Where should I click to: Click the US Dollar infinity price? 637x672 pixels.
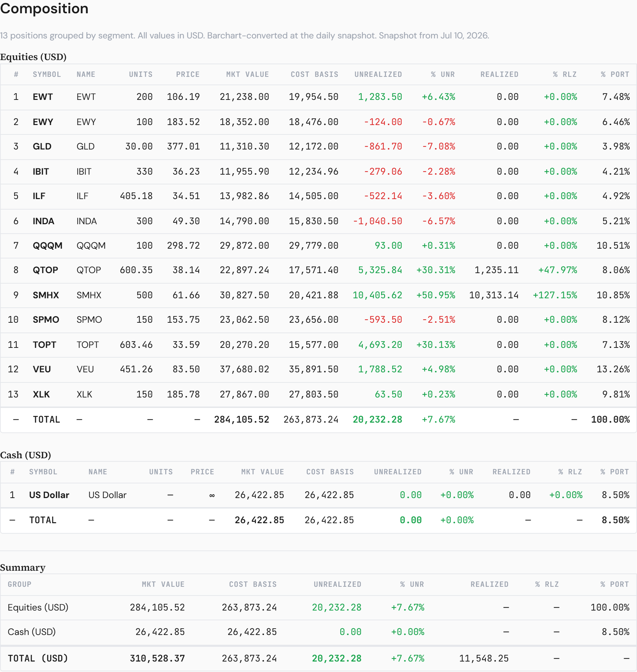(x=212, y=495)
